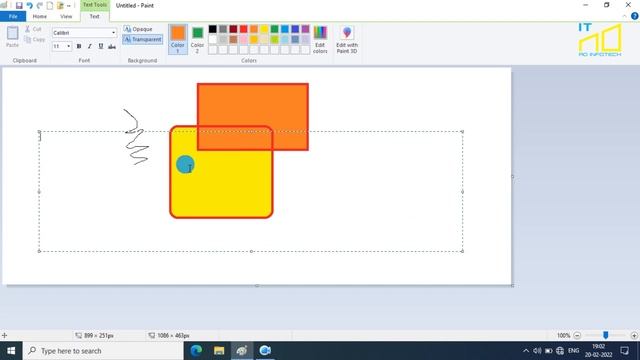Viewport: 640px width, 360px height.
Task: Set text background to Opaque
Action: coord(138,29)
